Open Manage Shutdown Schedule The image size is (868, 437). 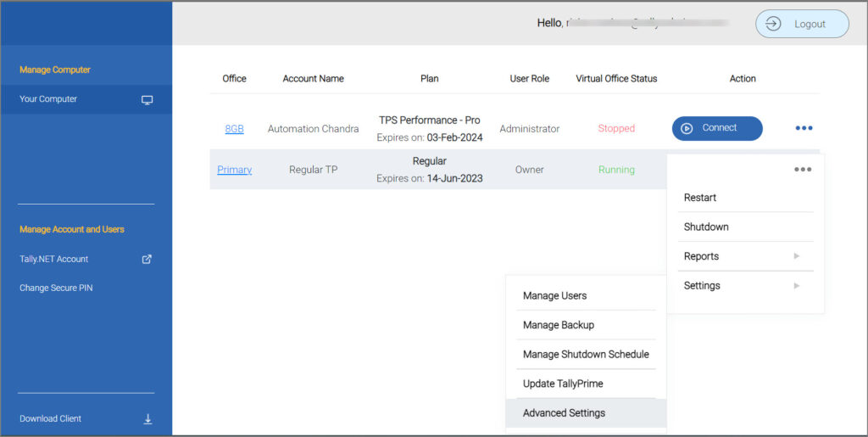pyautogui.click(x=586, y=354)
